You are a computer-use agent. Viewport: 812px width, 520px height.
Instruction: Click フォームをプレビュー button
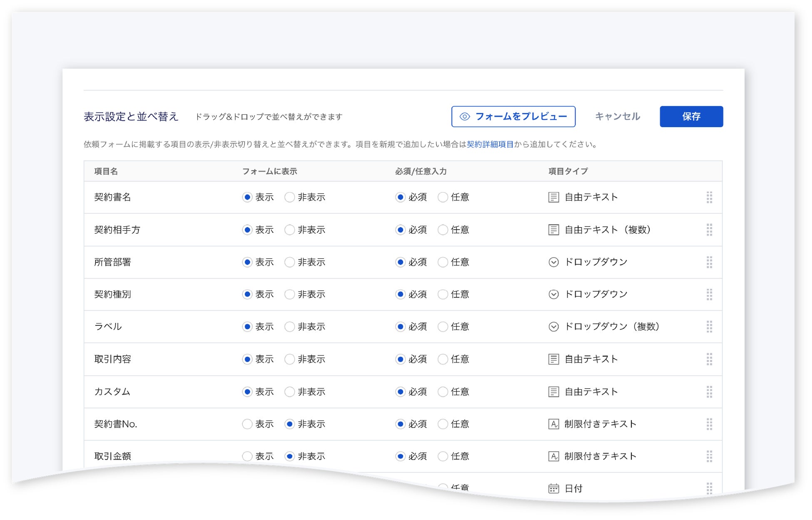coord(513,117)
